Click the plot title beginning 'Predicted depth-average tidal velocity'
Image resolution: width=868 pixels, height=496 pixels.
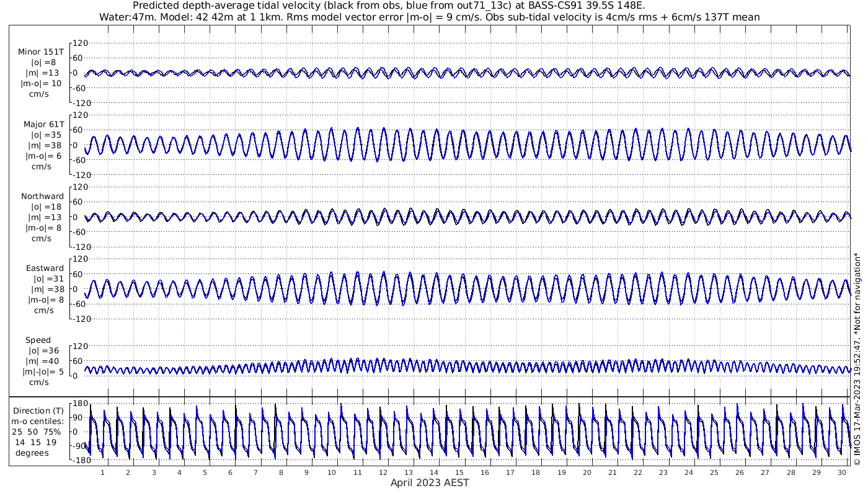click(x=389, y=6)
